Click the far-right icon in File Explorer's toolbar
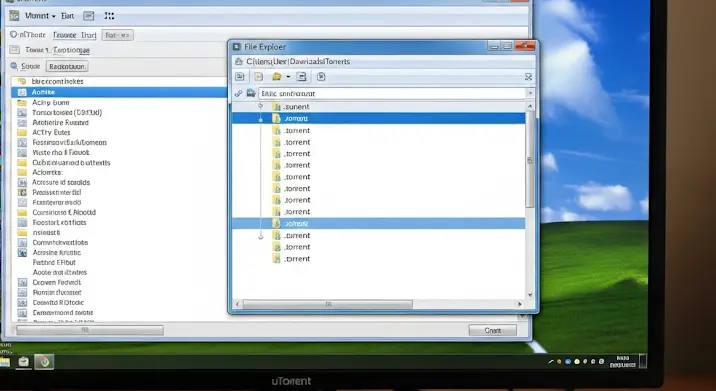716x391 pixels. pos(528,77)
